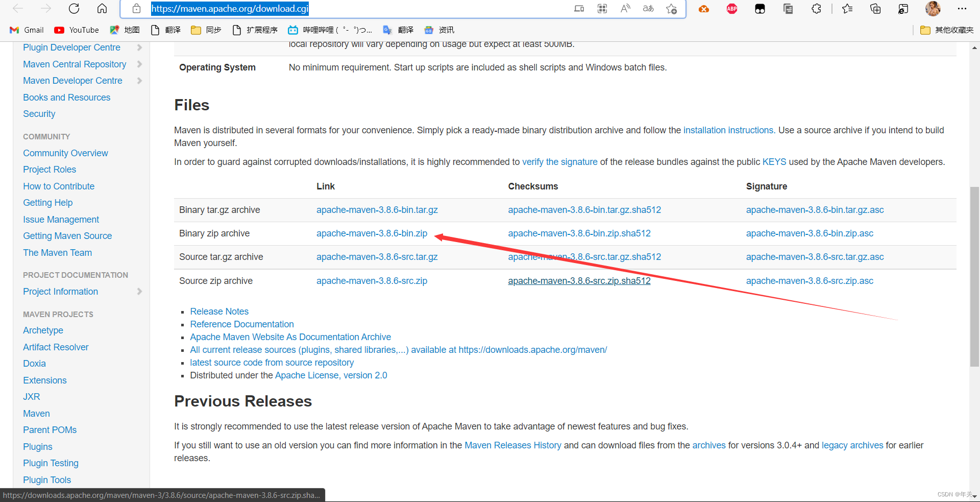The height and width of the screenshot is (502, 980).
Task: Open the installation instructions link
Action: [728, 130]
